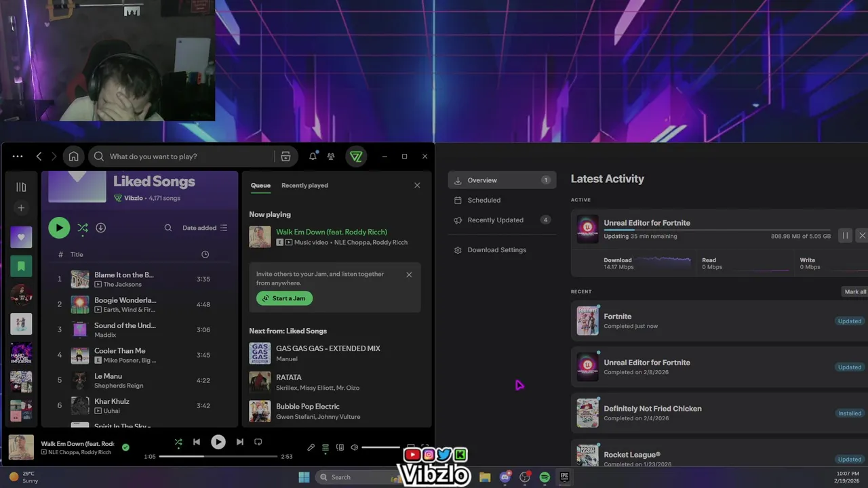Click the now playing album art in bottom bar
868x488 pixels.
[21, 447]
